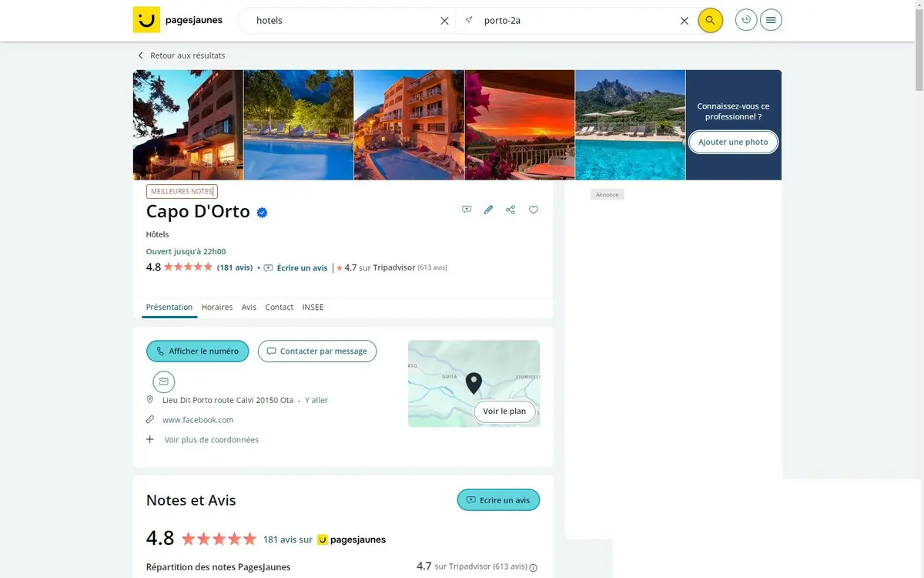The height and width of the screenshot is (578, 924).
Task: Click the address Lieu Dit Porto route Calvi
Action: coord(228,400)
